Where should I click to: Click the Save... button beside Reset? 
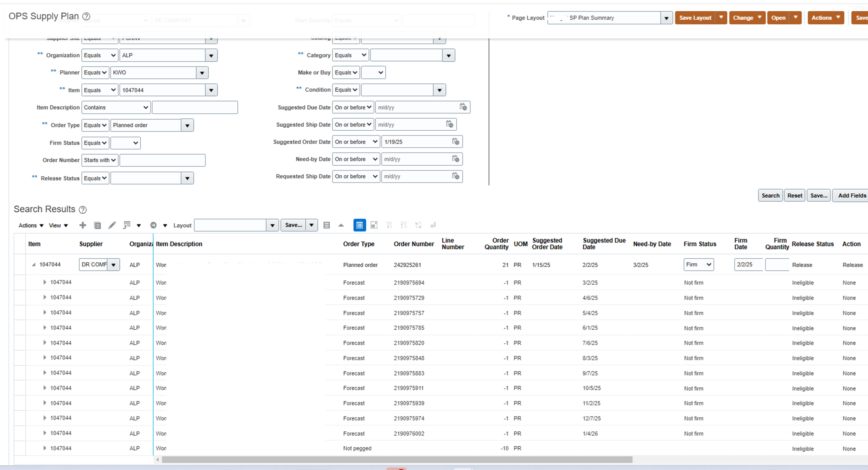pyautogui.click(x=819, y=195)
